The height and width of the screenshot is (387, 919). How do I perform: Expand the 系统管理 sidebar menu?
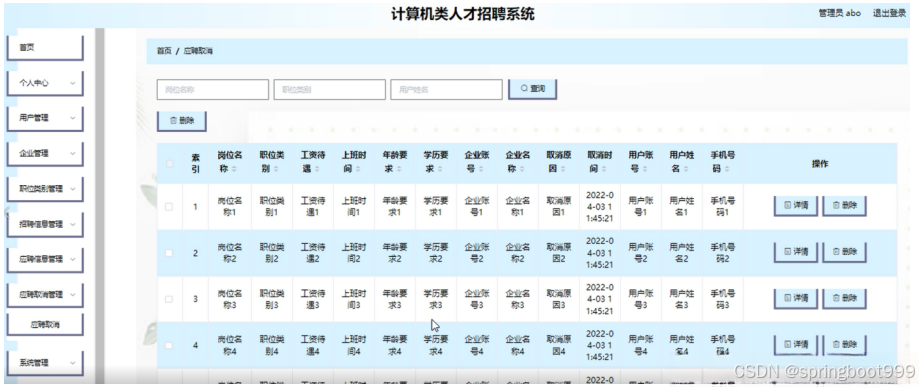(45, 363)
